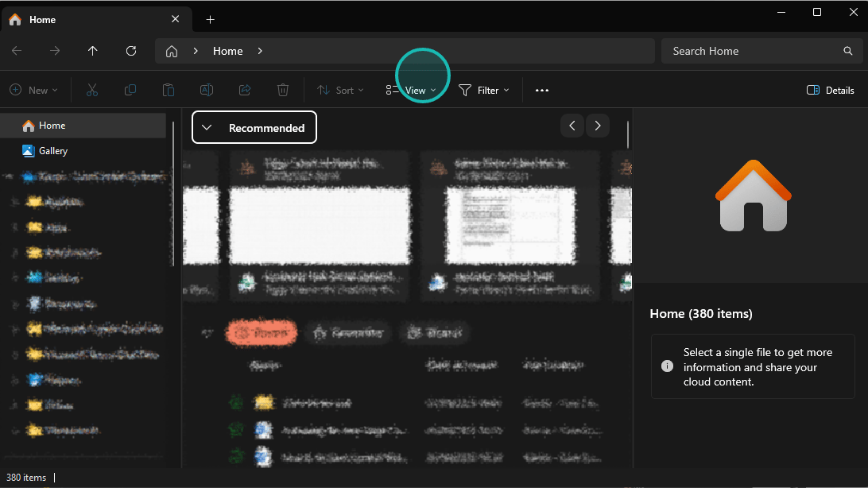The height and width of the screenshot is (488, 868).
Task: Close the Home tab
Action: [176, 19]
